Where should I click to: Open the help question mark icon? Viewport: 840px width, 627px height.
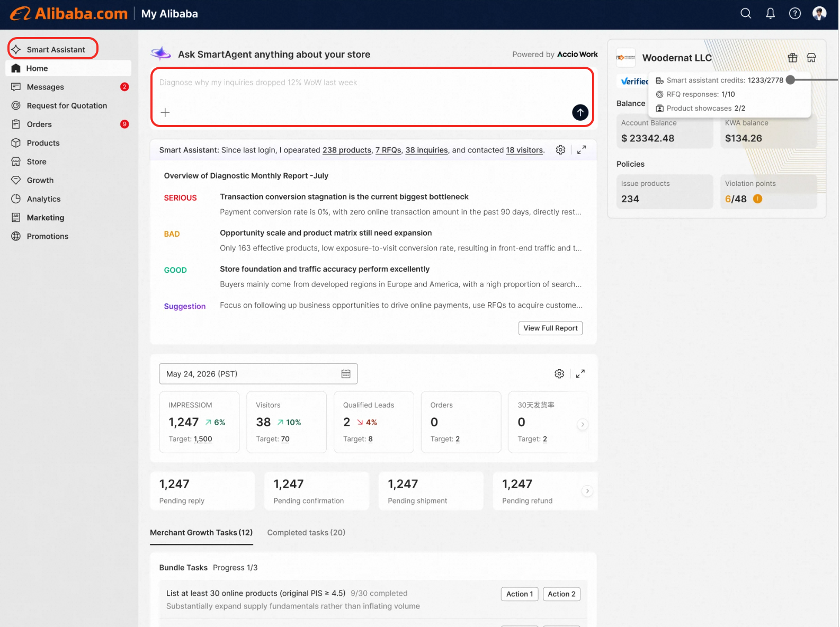tap(795, 14)
